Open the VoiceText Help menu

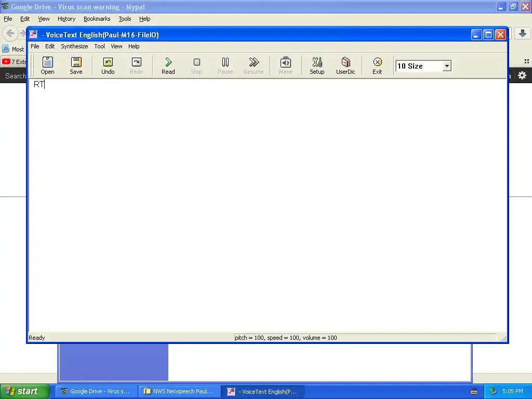[x=134, y=46]
